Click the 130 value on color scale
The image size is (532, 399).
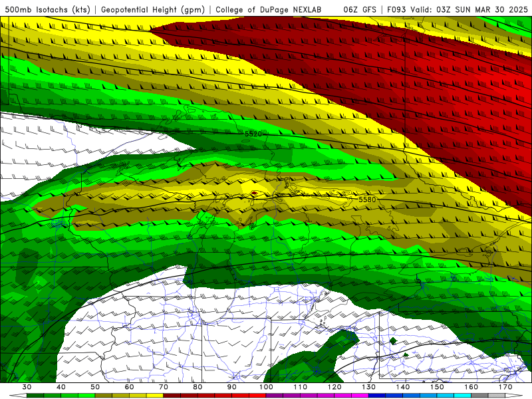tap(369, 387)
